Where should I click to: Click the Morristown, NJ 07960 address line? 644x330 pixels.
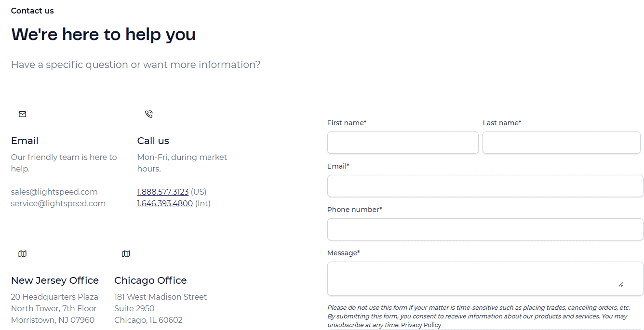point(53,320)
